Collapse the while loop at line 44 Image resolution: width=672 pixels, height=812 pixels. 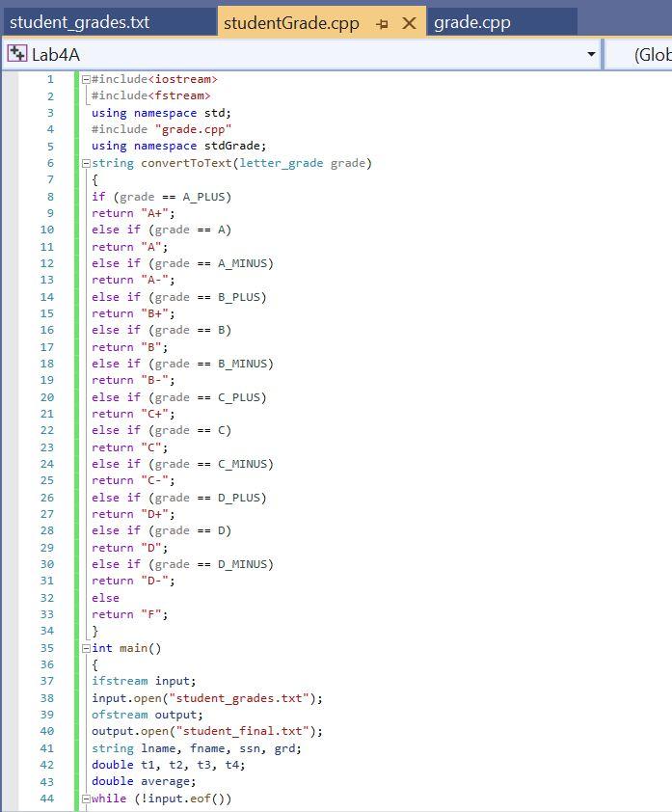pyautogui.click(x=86, y=799)
